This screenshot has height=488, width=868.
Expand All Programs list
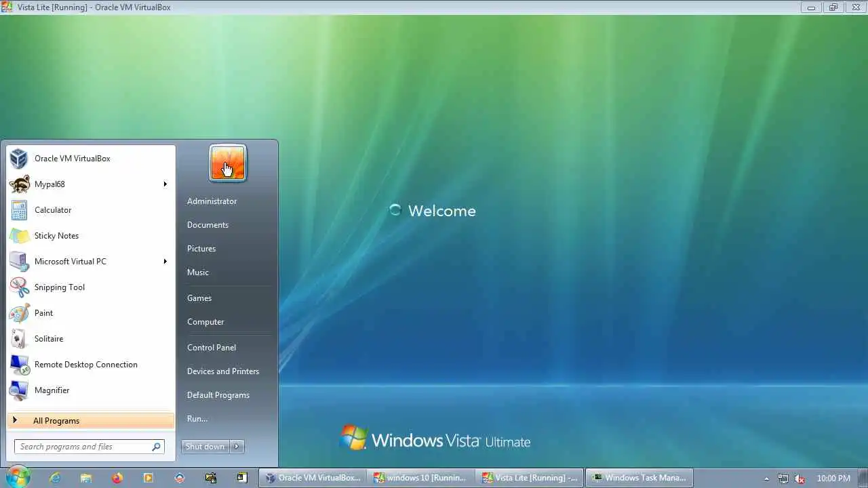(x=91, y=421)
